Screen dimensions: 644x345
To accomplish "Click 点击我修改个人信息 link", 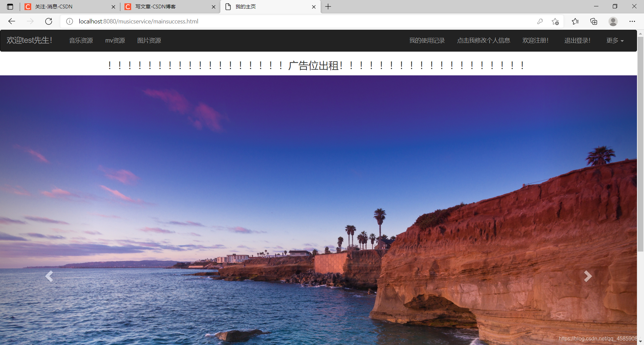I will 484,41.
